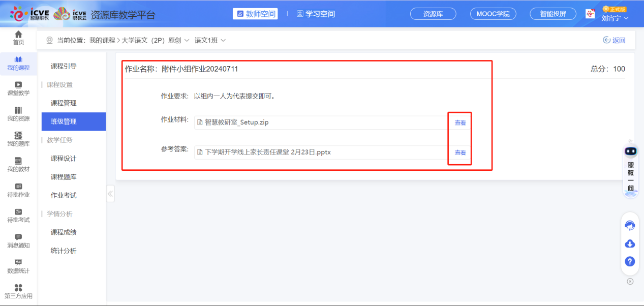The image size is (644, 306).
Task: Open the question mark help icon
Action: pyautogui.click(x=629, y=261)
